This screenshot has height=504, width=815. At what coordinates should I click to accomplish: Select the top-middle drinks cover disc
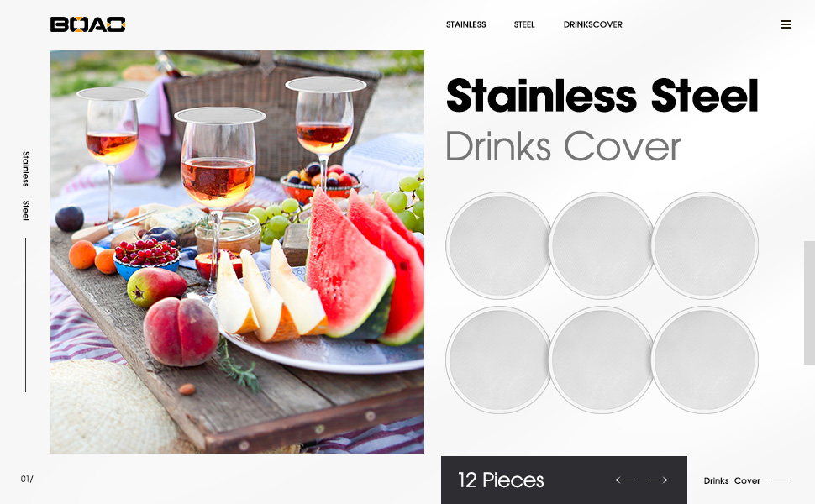tap(602, 245)
